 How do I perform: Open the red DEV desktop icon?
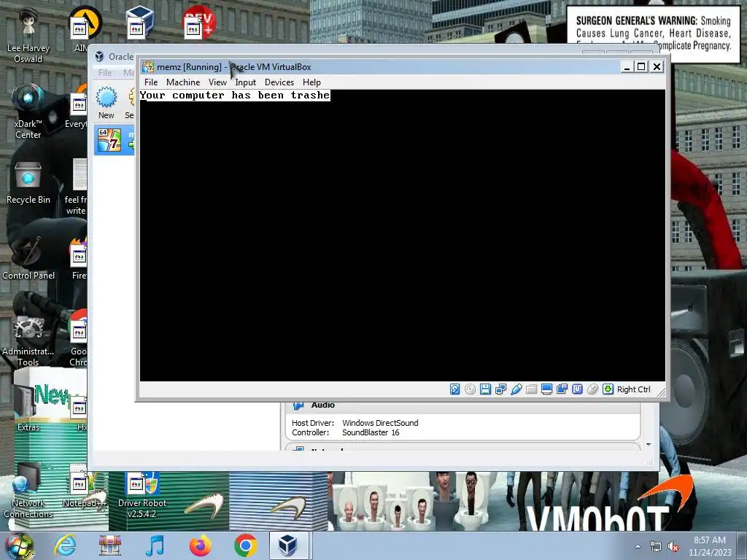point(199,23)
